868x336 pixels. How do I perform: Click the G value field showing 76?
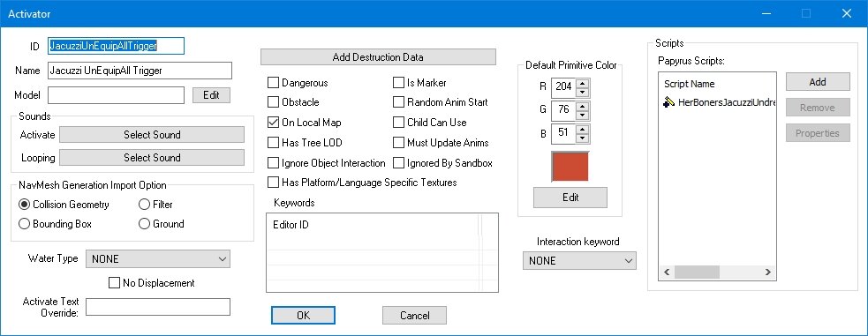[x=564, y=110]
